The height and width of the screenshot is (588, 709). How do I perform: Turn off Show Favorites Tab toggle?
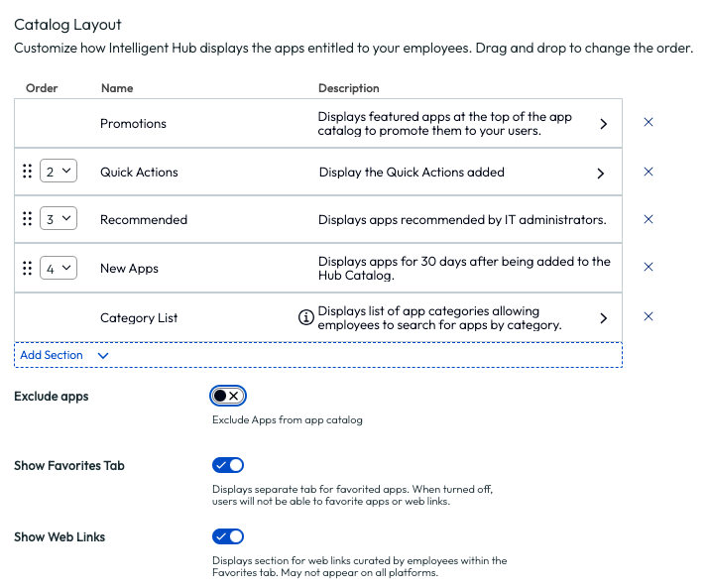227,465
